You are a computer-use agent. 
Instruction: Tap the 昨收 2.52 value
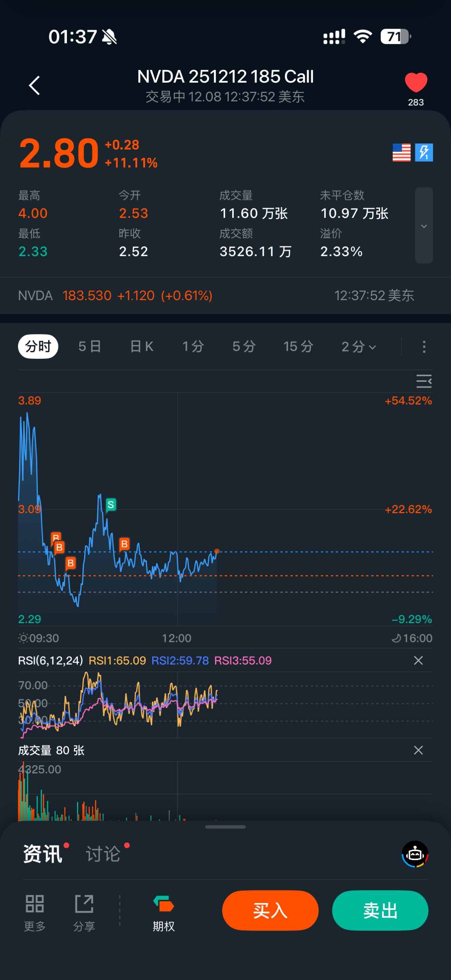(133, 251)
